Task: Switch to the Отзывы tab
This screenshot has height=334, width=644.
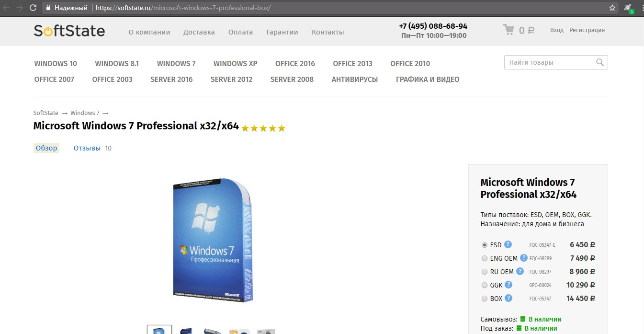Action: tap(87, 148)
